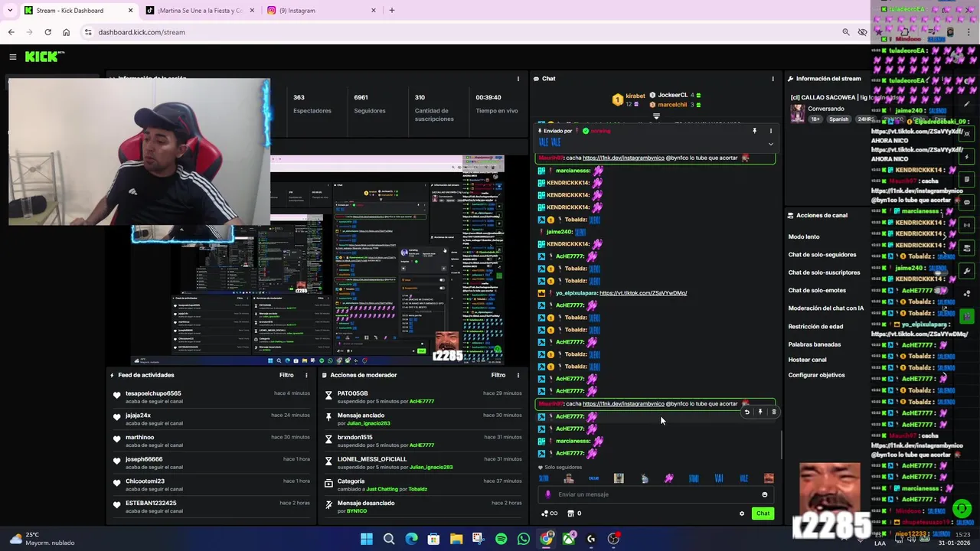Click LIONEL_MESSI_OFICIALL moderator action entry
This screenshot has width=980, height=551.
(422, 463)
